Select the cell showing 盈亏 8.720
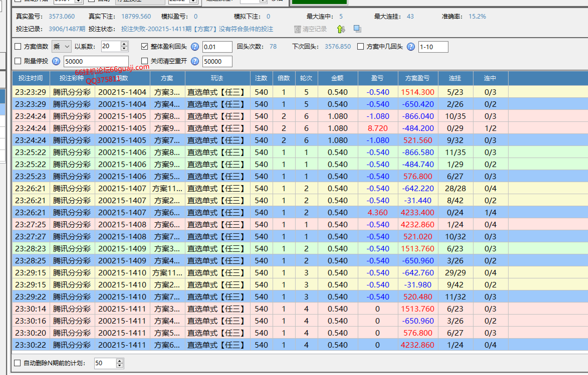The image size is (588, 375). tap(378, 128)
